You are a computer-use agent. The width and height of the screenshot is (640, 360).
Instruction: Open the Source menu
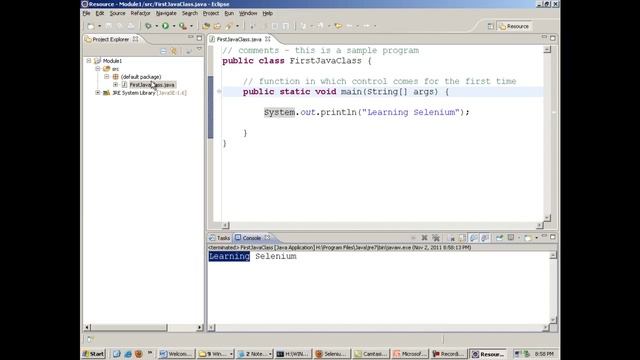(x=117, y=13)
